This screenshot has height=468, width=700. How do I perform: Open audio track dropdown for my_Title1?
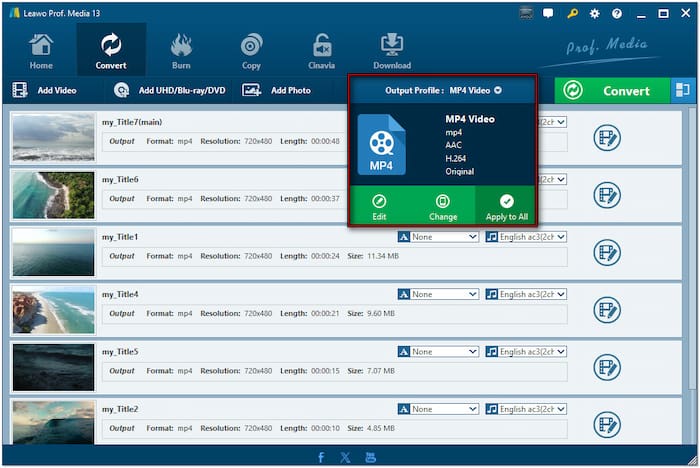526,237
